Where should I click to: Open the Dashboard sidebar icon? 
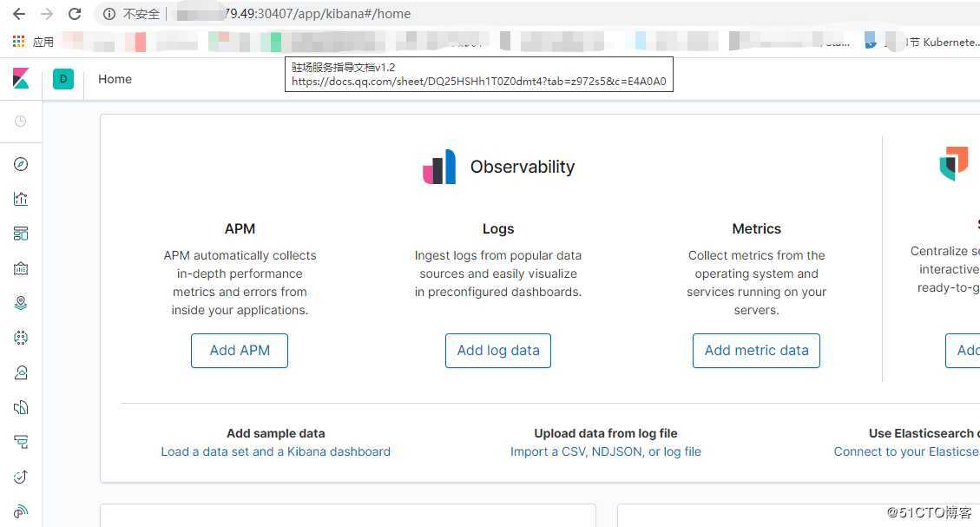tap(21, 234)
